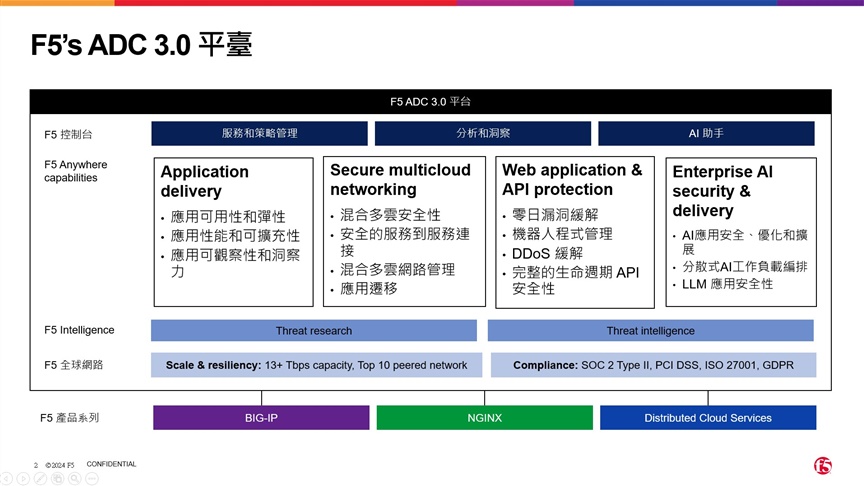Show all slides grid view icon

(57, 479)
